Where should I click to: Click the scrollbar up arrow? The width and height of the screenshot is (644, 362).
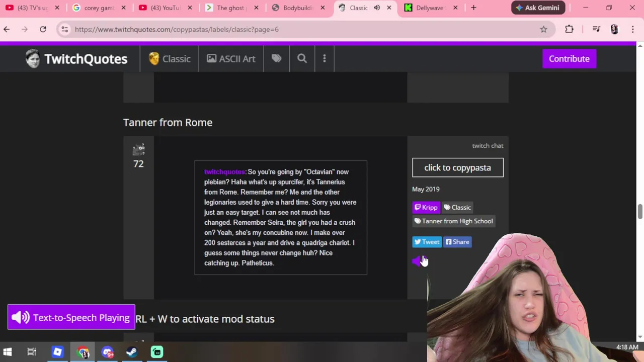tap(640, 46)
